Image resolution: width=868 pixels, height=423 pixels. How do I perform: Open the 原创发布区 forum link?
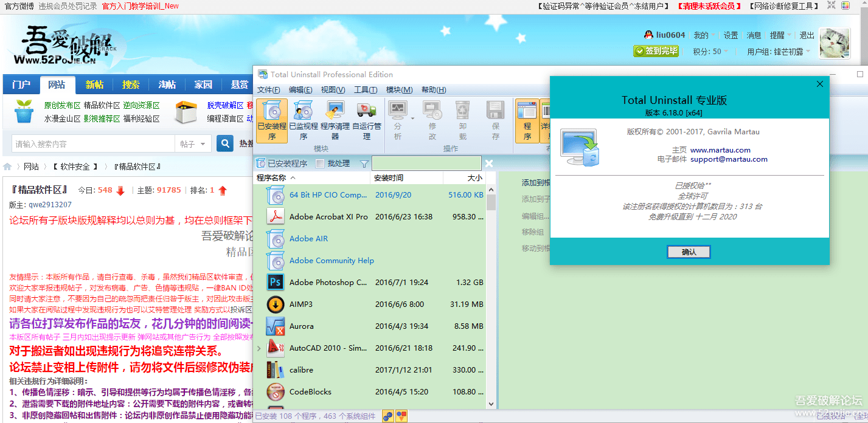coord(62,105)
